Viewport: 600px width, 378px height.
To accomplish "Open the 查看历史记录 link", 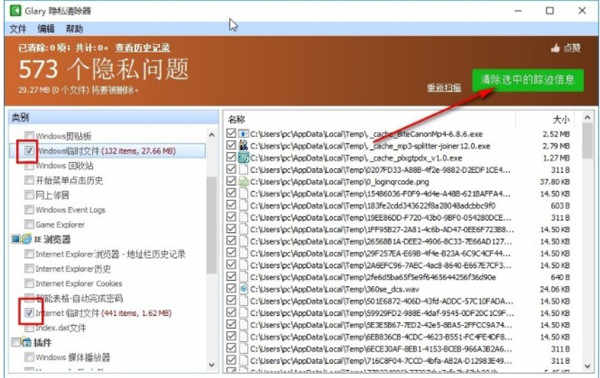I will pyautogui.click(x=143, y=48).
